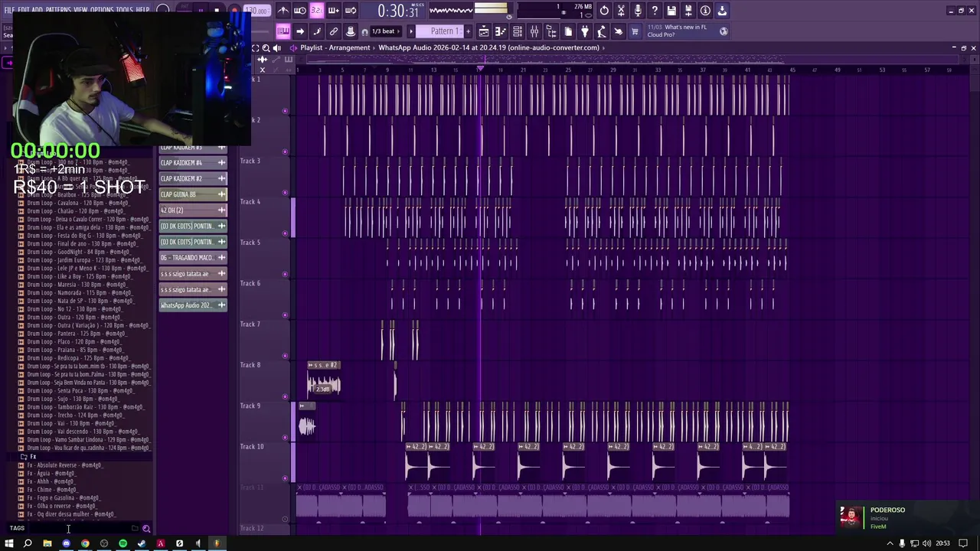The width and height of the screenshot is (980, 551).
Task: Toggle loop recording mode
Action: [x=350, y=11]
